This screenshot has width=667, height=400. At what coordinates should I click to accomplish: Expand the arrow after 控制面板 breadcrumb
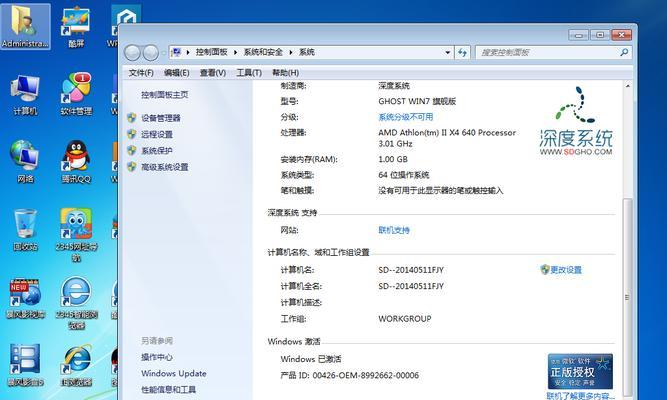[235, 52]
